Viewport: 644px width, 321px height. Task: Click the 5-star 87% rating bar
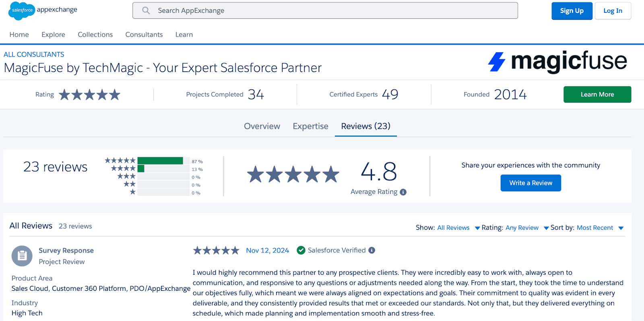point(163,161)
